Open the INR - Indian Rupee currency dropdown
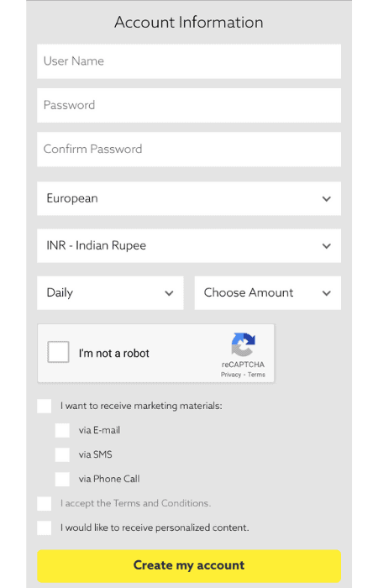Screen dimensions: 378x588 189,245
